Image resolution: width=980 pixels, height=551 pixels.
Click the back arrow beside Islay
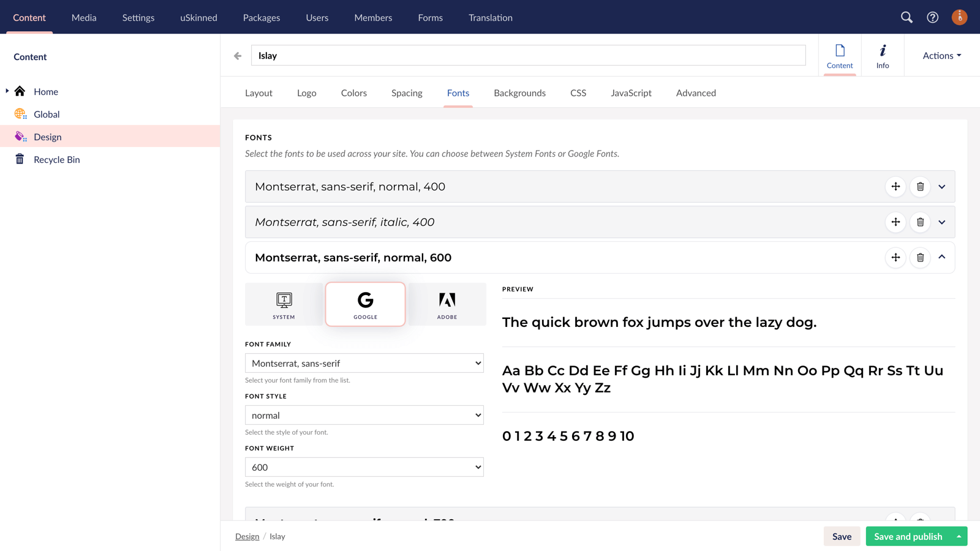[x=238, y=55]
